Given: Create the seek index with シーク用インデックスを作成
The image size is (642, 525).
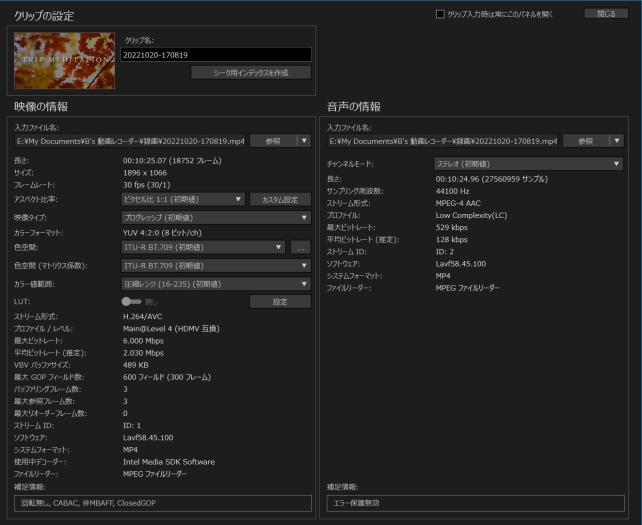Looking at the screenshot, I should (251, 73).
